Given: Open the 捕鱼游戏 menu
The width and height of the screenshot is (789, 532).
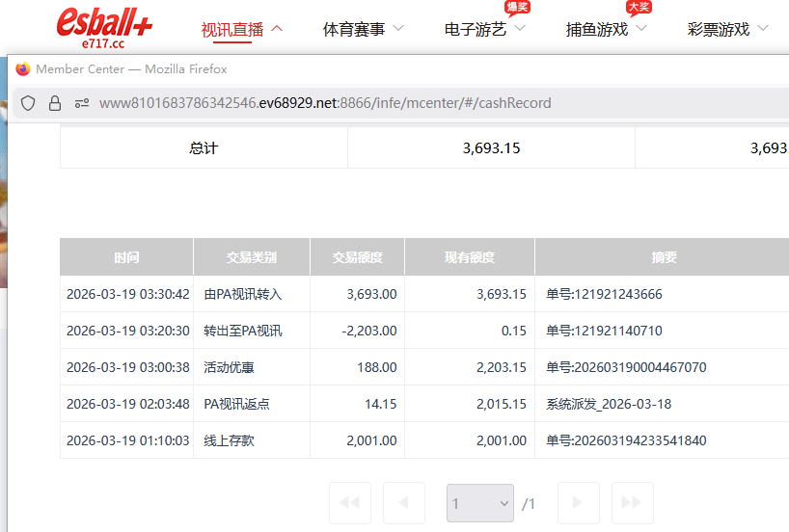Looking at the screenshot, I should coord(606,29).
